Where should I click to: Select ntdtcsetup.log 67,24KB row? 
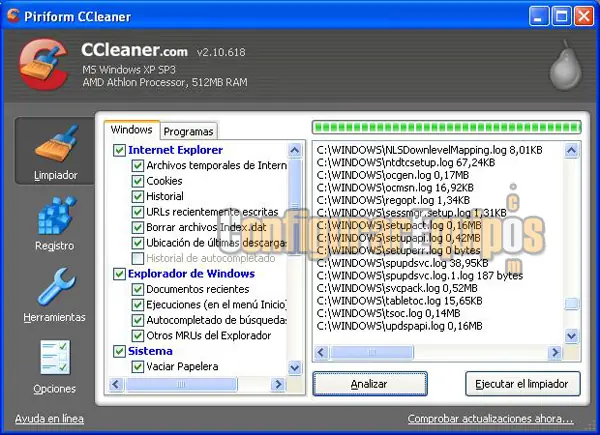pos(406,163)
